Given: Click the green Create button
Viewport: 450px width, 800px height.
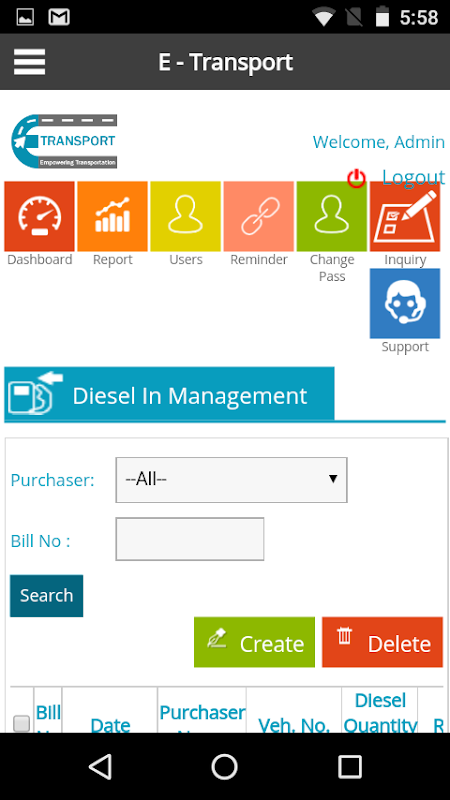Looking at the screenshot, I should pos(254,642).
